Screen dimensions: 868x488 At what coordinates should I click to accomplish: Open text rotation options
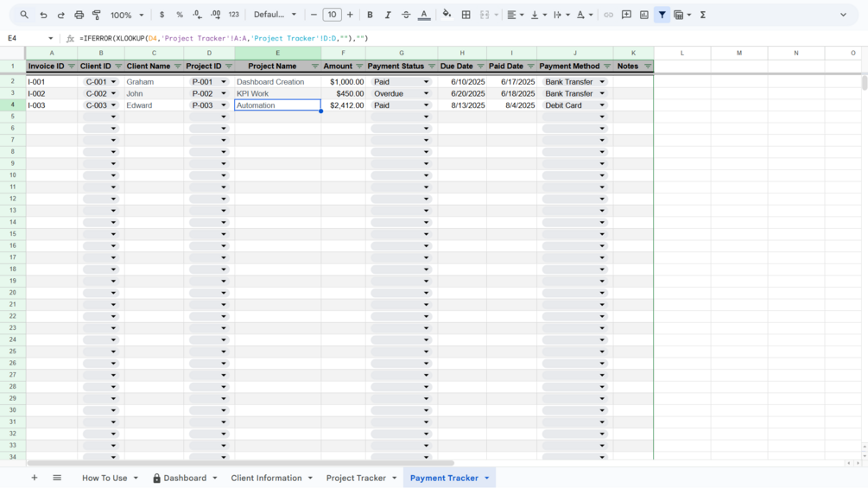[585, 15]
